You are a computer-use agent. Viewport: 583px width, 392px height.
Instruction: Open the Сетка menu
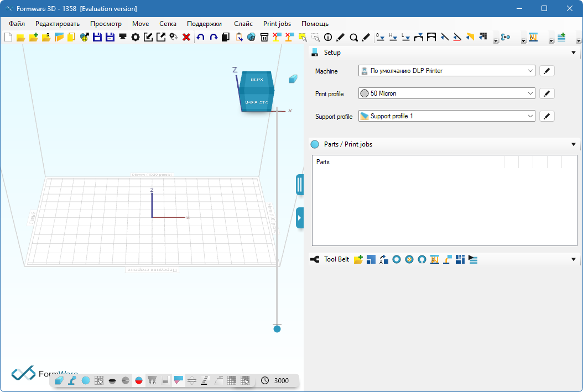click(168, 24)
